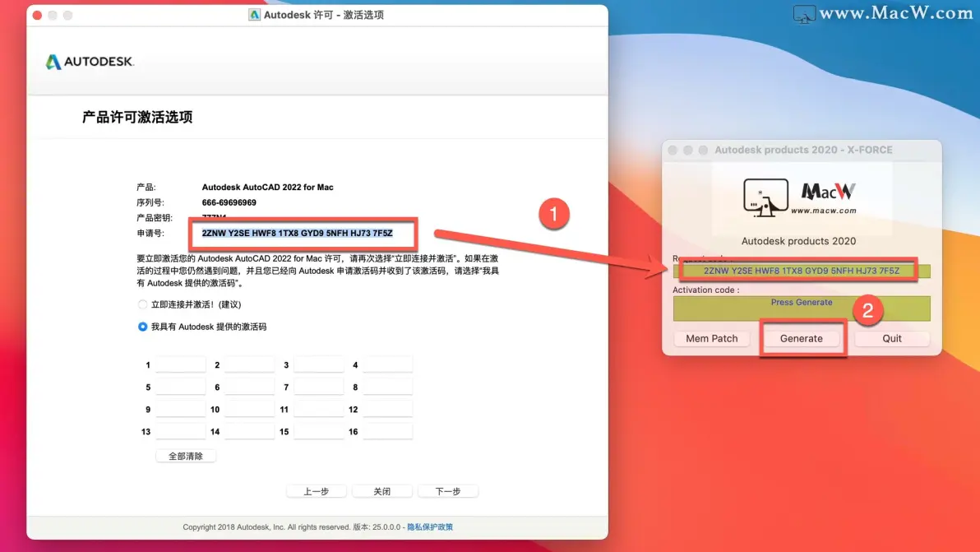
Task: Go back with the 上一步 button
Action: [x=317, y=491]
